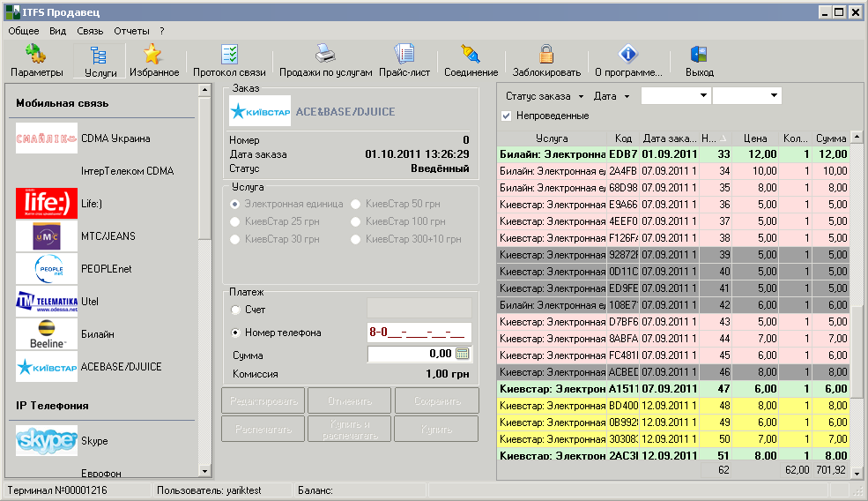Click the Купить и распечатать button
The width and height of the screenshot is (868, 501).
tap(350, 429)
